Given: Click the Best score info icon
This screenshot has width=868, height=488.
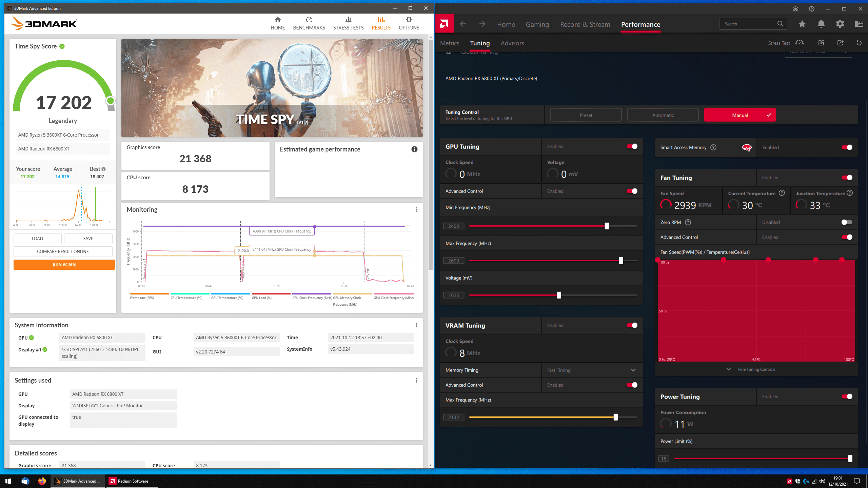Looking at the screenshot, I should click(x=104, y=169).
